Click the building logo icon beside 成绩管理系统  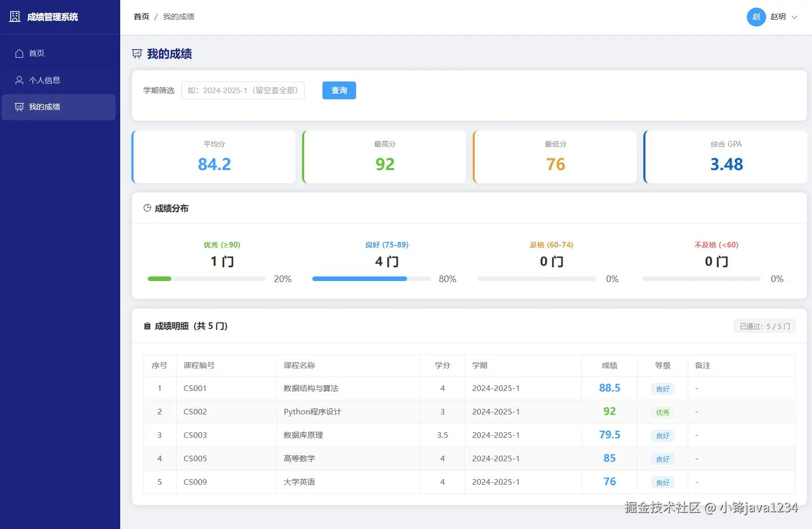pos(15,17)
